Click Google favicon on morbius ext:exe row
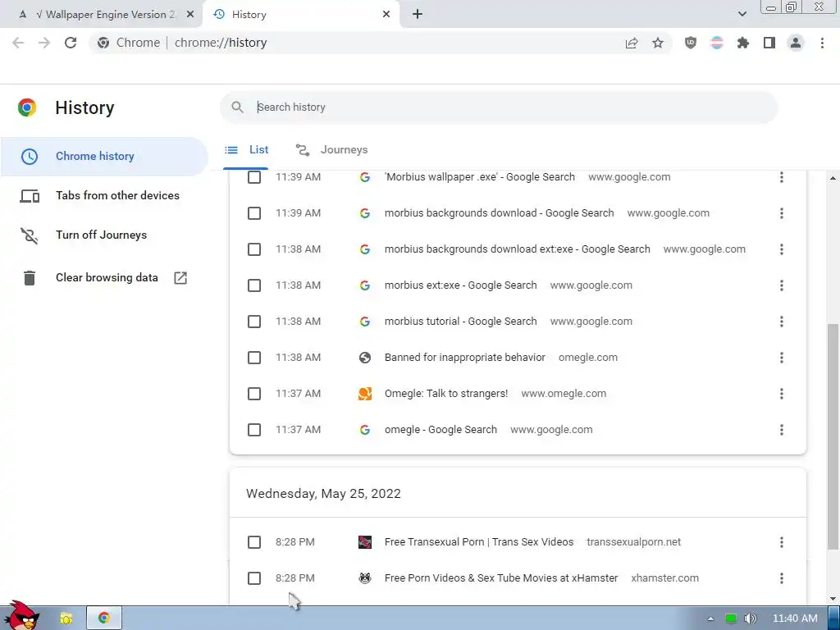 click(365, 285)
